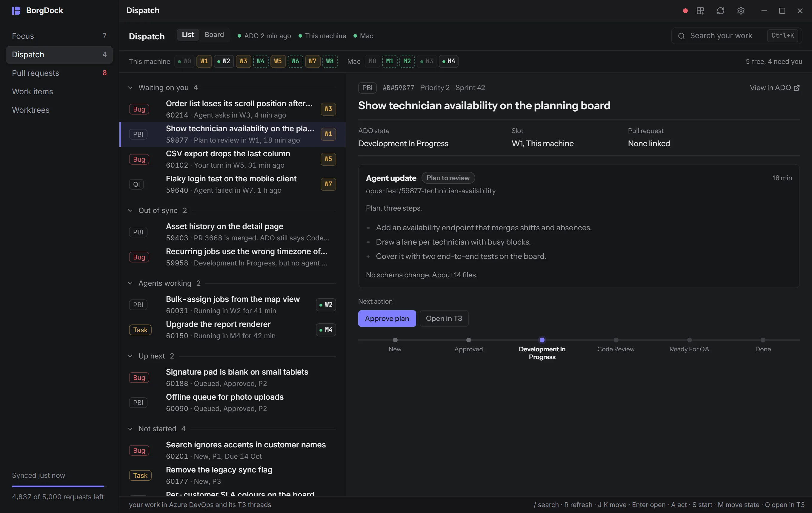Screen dimensions: 812x513
Task: Click the Code Review state marker
Action: click(616, 340)
